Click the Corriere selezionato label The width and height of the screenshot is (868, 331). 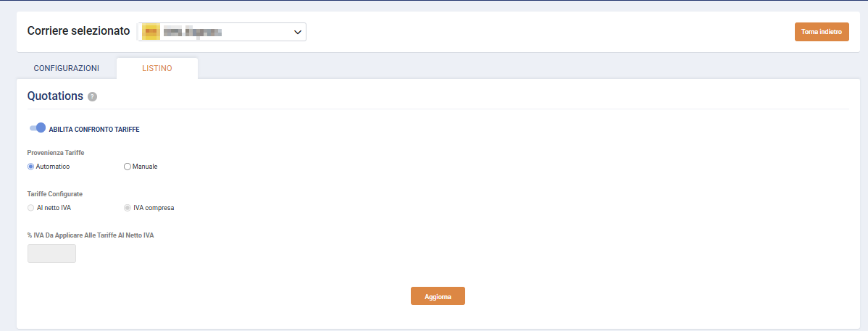pos(78,31)
